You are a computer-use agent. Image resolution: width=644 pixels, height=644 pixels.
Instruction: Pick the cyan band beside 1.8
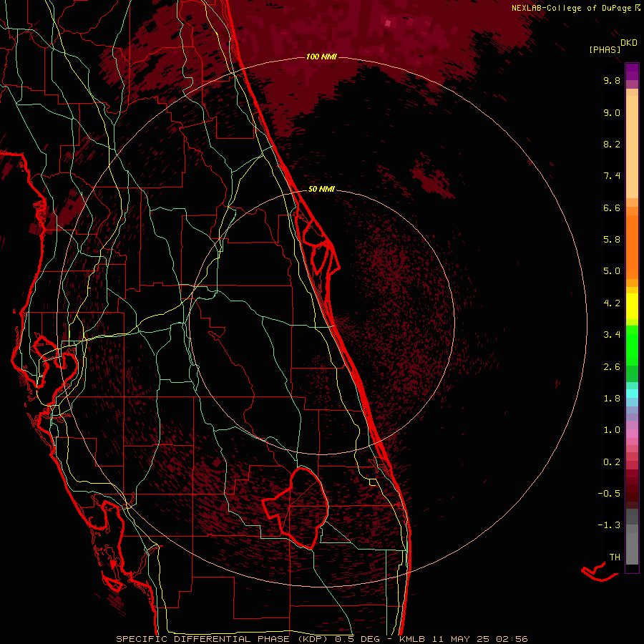pyautogui.click(x=632, y=394)
